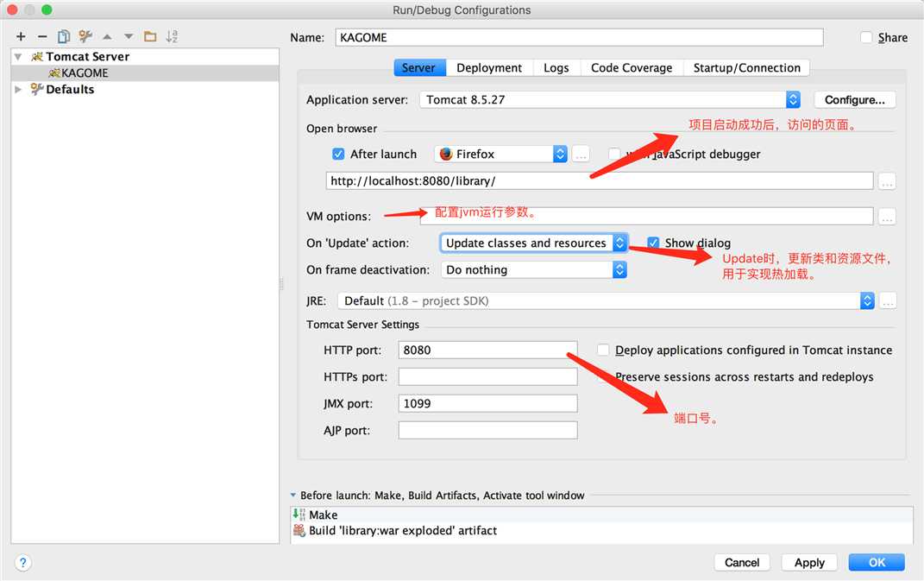Focus the Name field containing KAGOME

pos(579,37)
